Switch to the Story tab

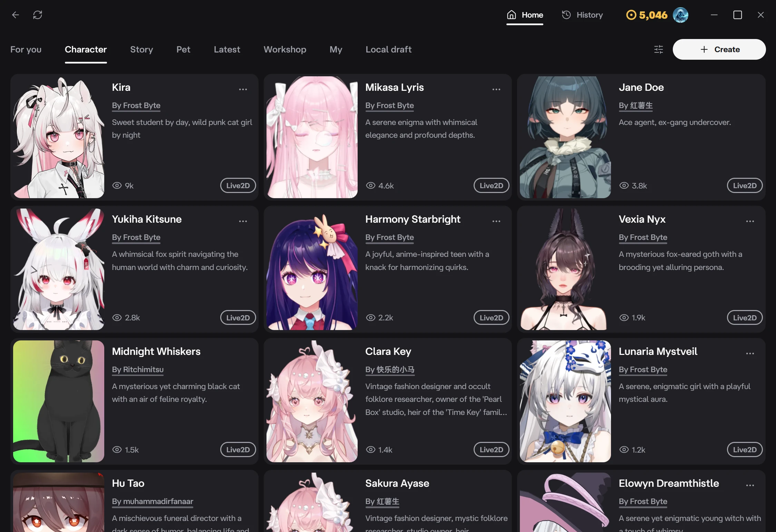click(142, 49)
